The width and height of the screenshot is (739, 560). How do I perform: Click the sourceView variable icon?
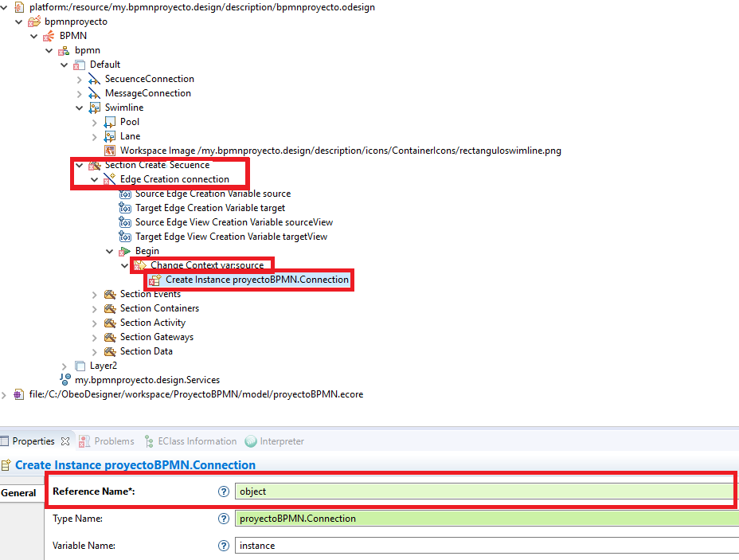click(125, 222)
